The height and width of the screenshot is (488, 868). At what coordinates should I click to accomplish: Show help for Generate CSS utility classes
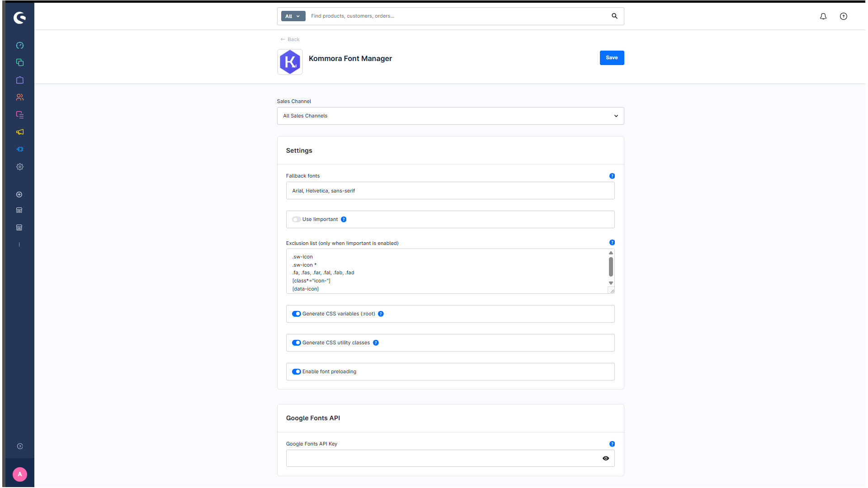376,343
